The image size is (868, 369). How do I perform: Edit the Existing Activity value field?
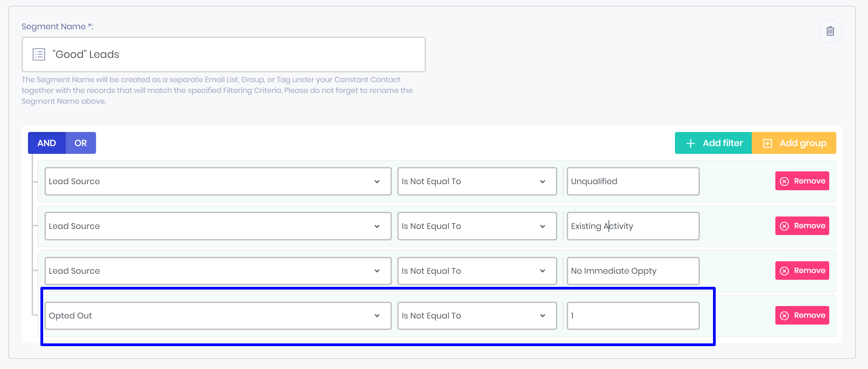(633, 226)
